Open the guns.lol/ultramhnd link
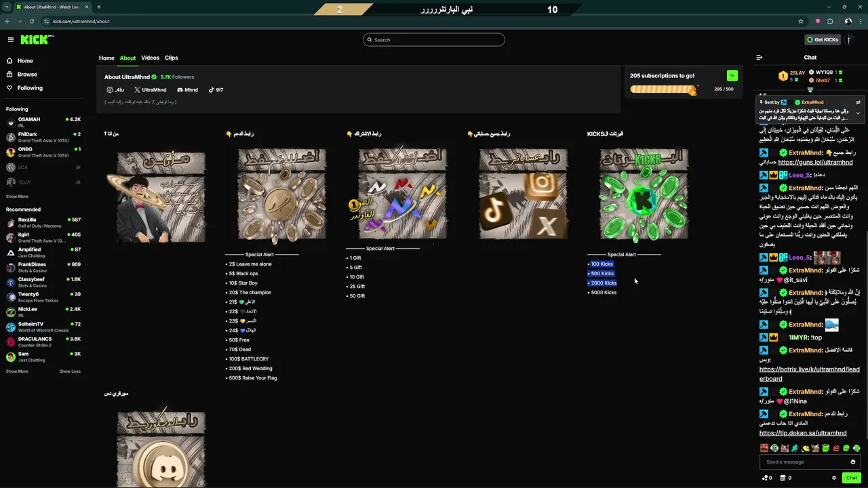The width and height of the screenshot is (868, 488). coord(815,163)
